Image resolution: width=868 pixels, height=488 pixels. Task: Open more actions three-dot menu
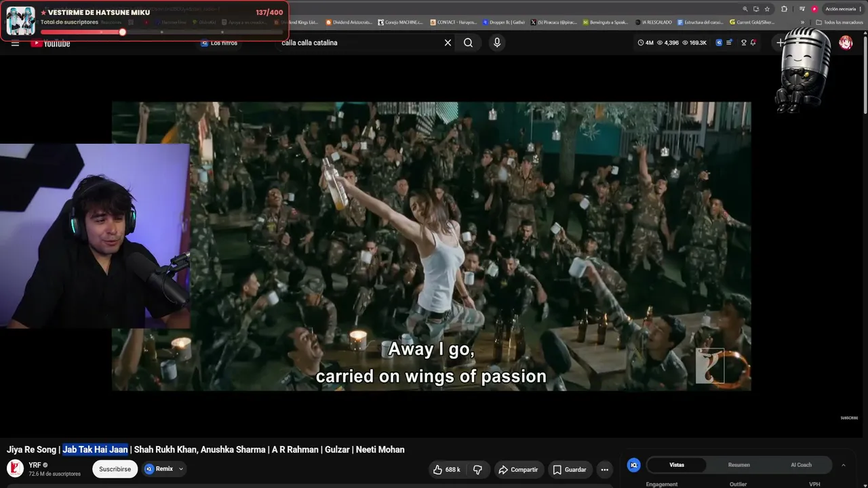tap(604, 470)
